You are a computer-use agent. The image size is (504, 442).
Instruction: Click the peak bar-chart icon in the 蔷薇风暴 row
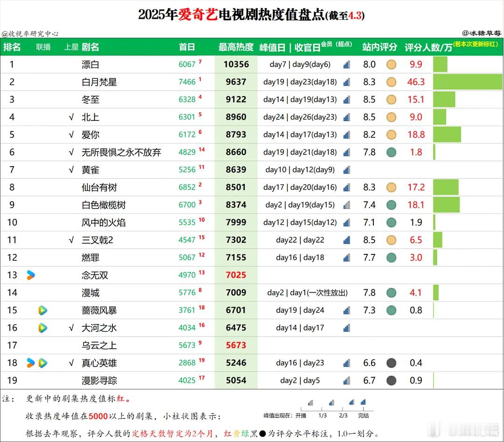click(x=346, y=310)
